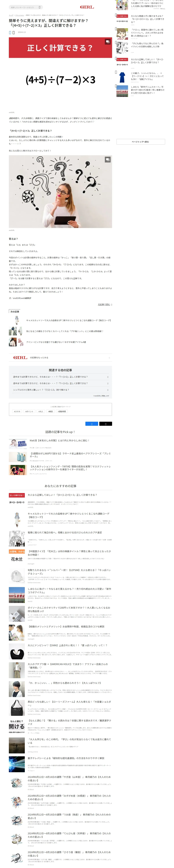The height and width of the screenshot is (868, 174).
Task: Click the black X share button
Action: click(x=106, y=424)
